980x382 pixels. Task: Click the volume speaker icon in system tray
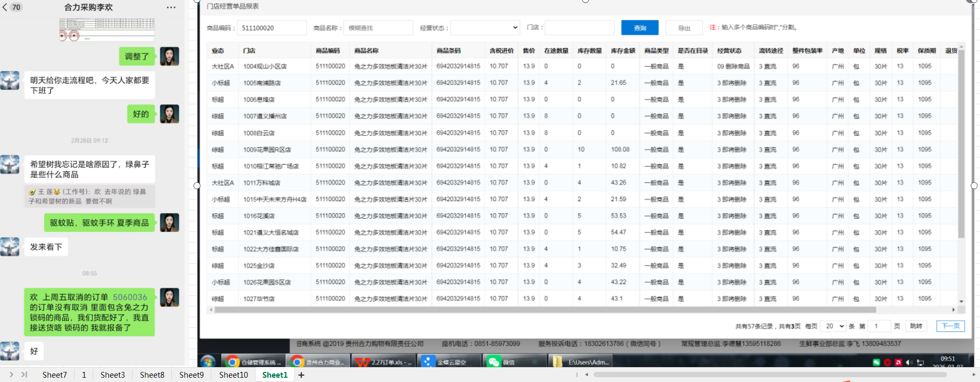point(909,362)
